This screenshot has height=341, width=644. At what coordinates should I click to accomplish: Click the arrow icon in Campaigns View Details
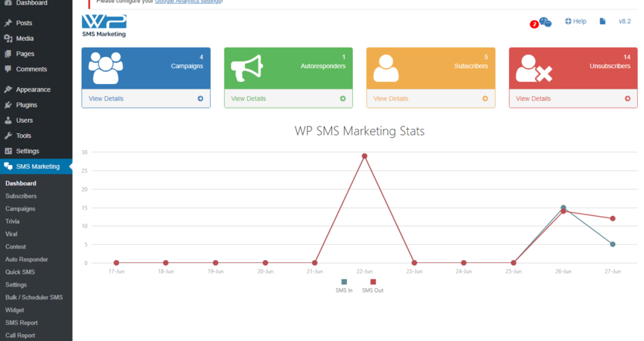click(200, 99)
